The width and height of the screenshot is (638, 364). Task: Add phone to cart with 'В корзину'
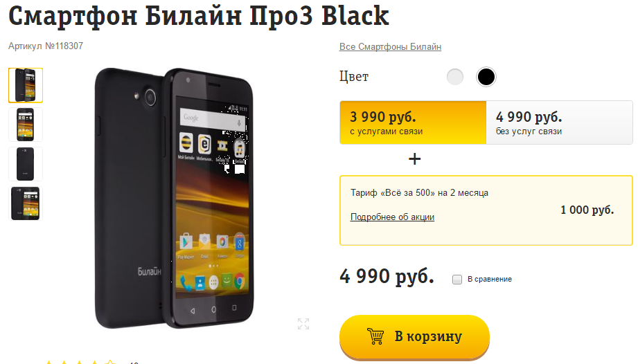(415, 337)
